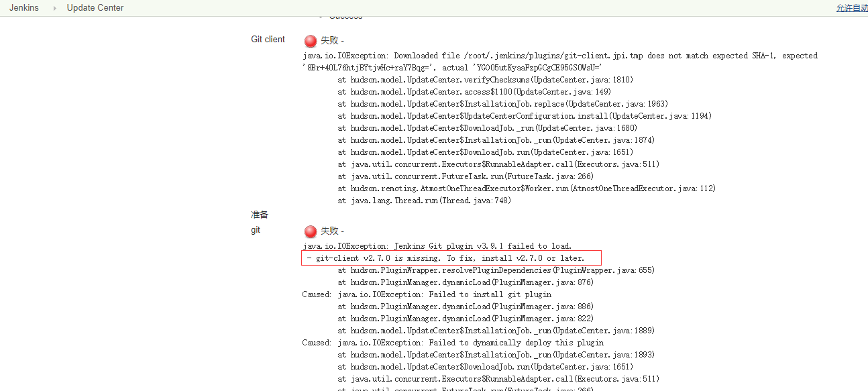Click the PluginManager.dynamicLoad line 876 trace
Image resolution: width=868 pixels, height=391 pixels.
466,282
